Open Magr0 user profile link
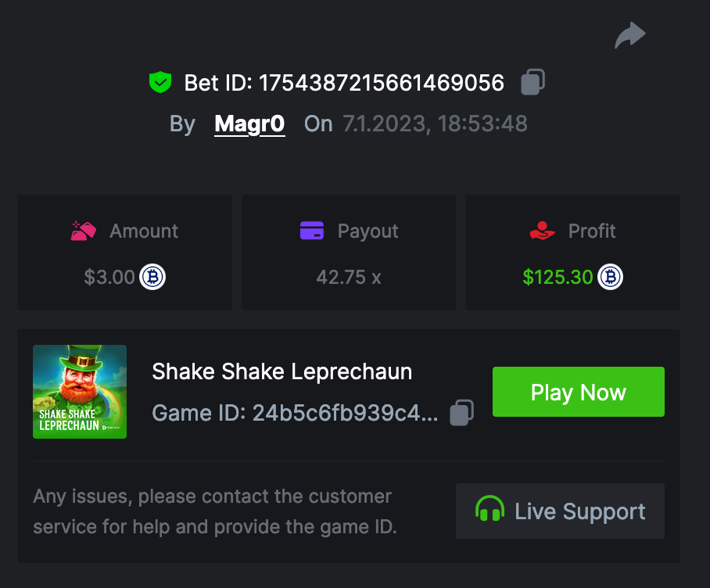Screen dimensions: 710x588 [249, 124]
